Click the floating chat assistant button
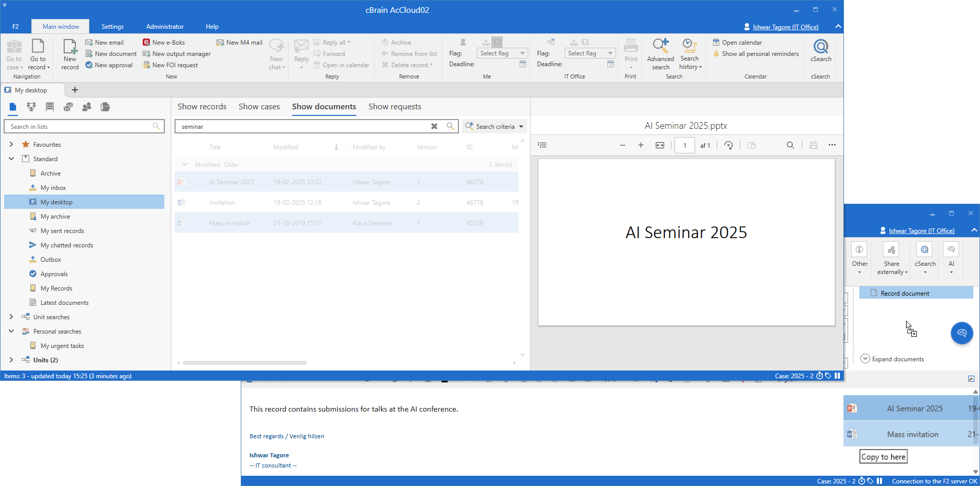The width and height of the screenshot is (980, 486). 962,333
